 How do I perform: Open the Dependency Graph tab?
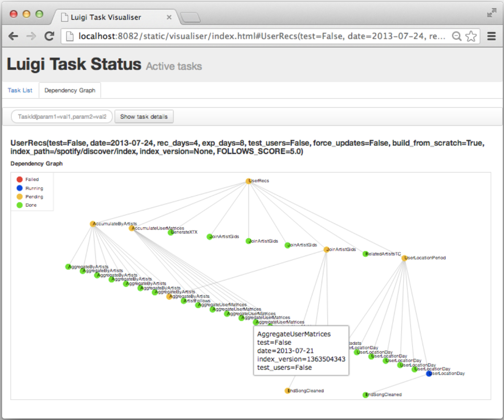pos(70,90)
